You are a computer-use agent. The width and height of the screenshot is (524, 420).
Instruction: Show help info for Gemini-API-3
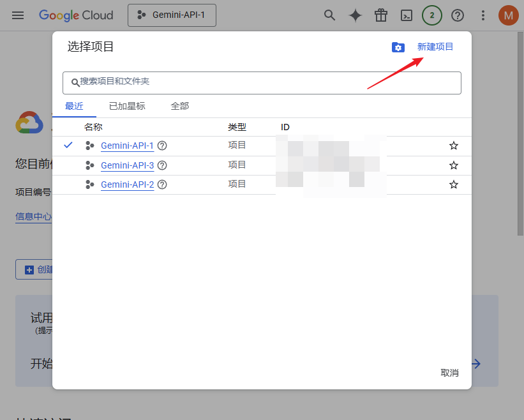(162, 165)
